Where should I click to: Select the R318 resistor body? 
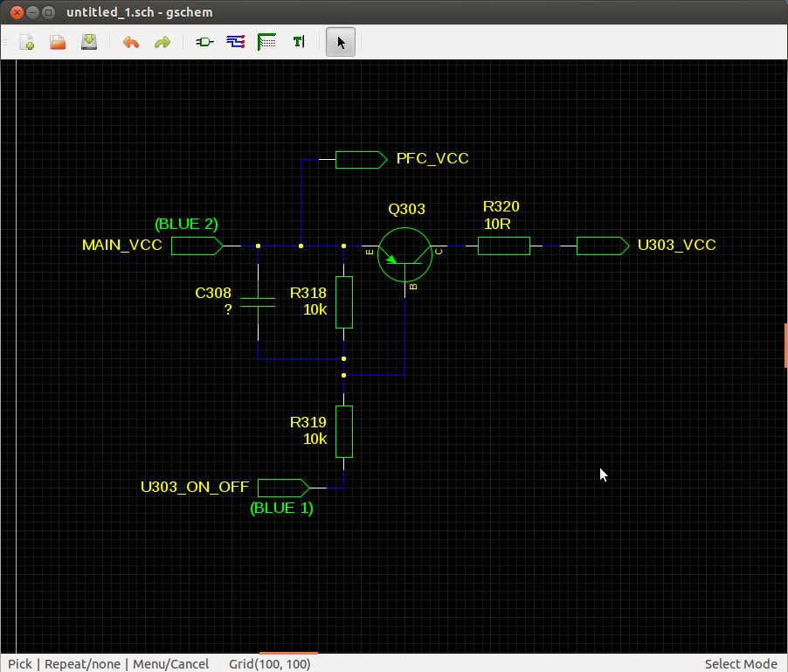(344, 302)
